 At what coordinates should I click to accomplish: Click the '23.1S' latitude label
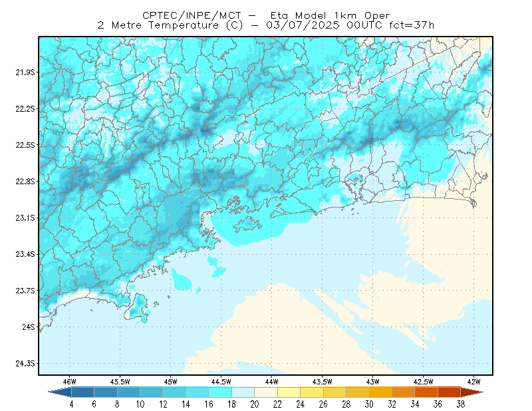25,217
